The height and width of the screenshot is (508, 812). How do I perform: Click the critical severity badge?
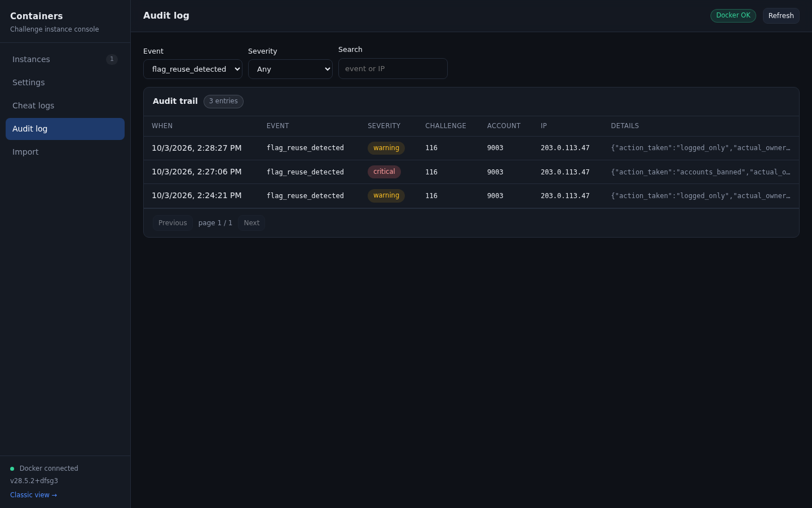pyautogui.click(x=384, y=172)
